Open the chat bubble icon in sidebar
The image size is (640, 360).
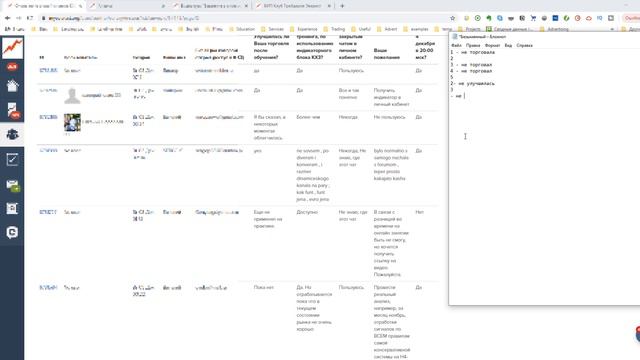point(12,233)
